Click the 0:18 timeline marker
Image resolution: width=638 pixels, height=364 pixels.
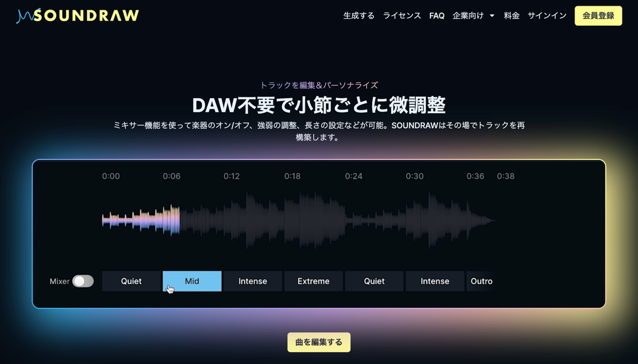tap(292, 176)
